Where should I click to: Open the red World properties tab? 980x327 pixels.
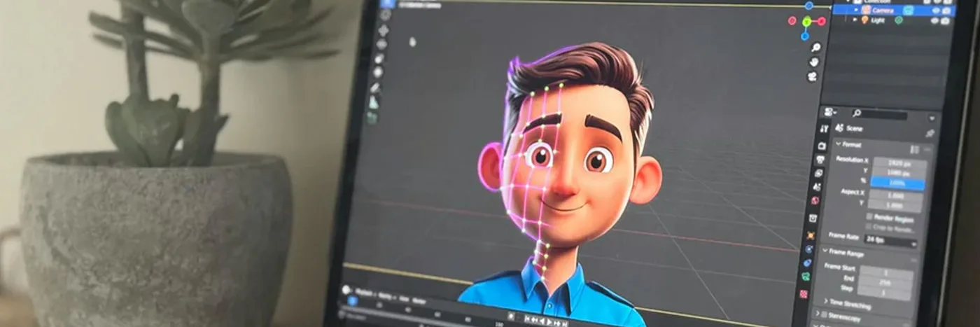815,200
